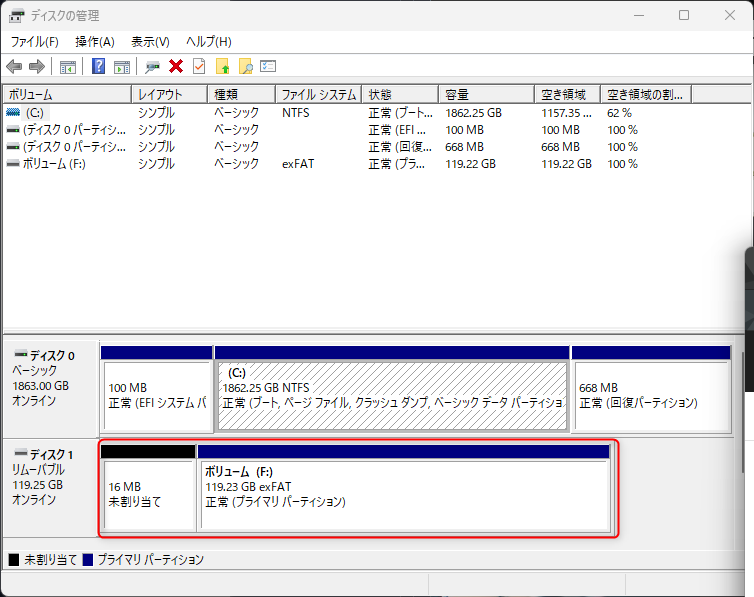Click the drive icon beside ボリューム (F:) row
Screen dimensions: 754x597
pyautogui.click(x=13, y=164)
